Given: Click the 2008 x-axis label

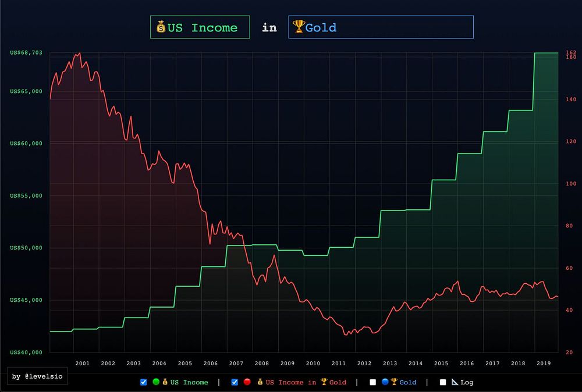Looking at the screenshot, I should (262, 364).
